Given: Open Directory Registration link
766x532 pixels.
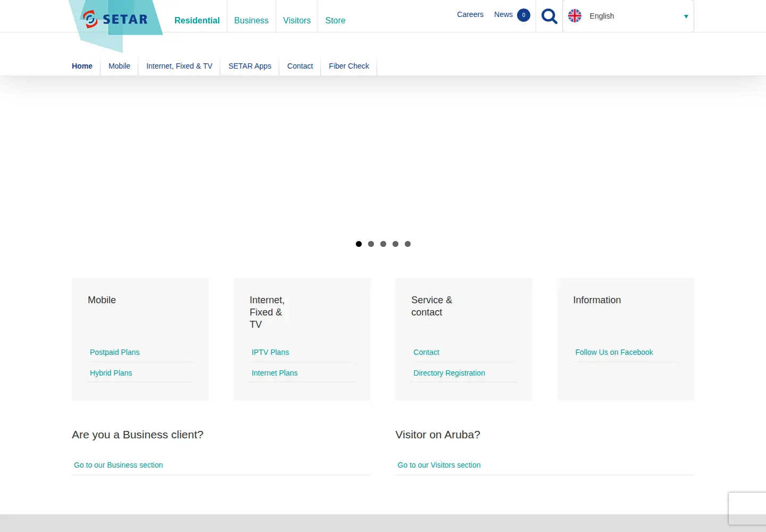Looking at the screenshot, I should [449, 373].
